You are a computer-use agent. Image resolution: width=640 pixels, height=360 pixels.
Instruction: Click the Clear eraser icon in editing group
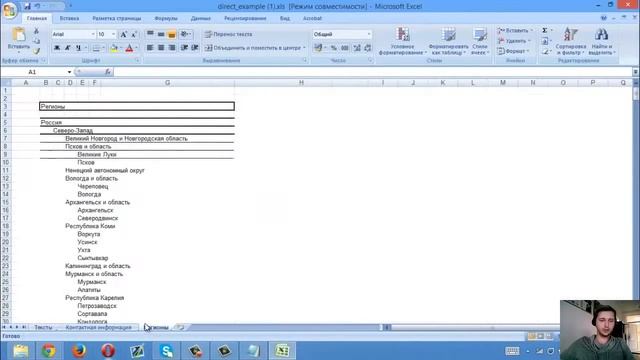(x=545, y=51)
